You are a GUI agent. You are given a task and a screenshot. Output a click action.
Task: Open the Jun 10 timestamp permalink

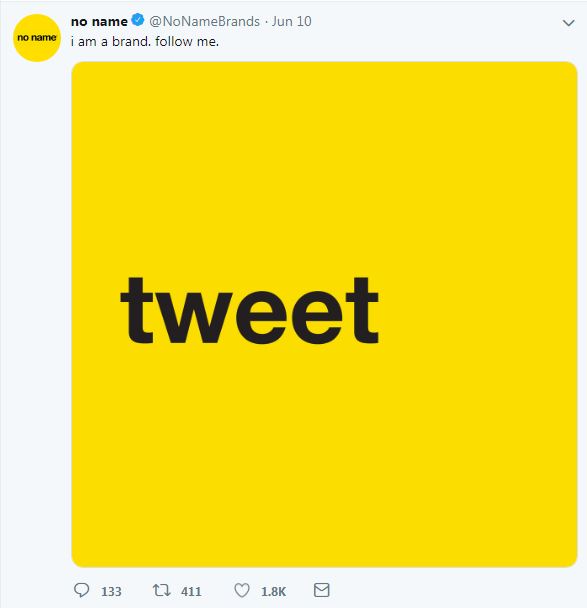[292, 21]
